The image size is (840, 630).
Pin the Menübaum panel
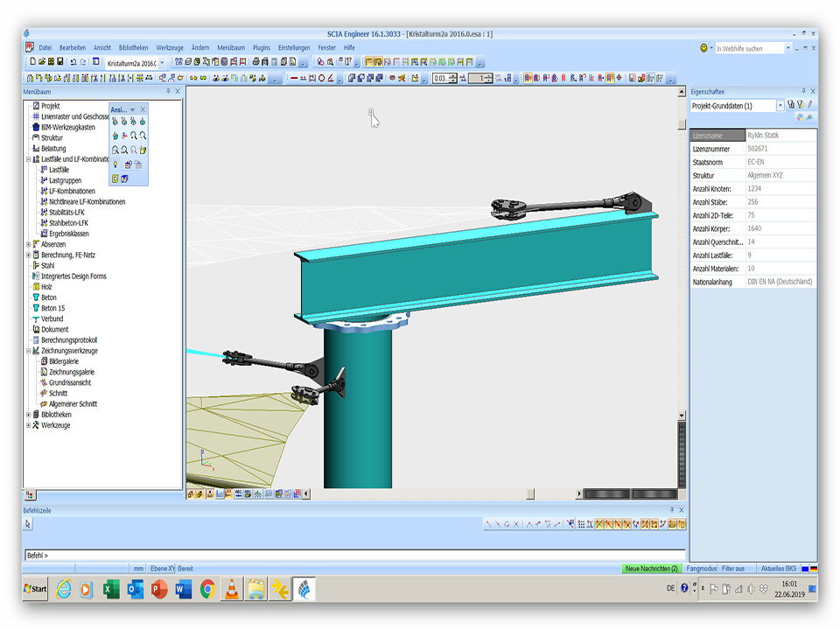coord(168,91)
